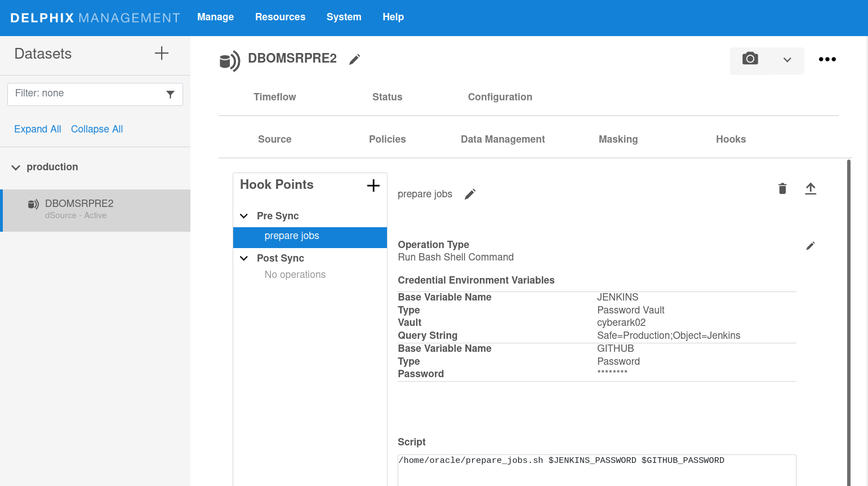Collapse the Post Sync section
This screenshot has height=486, width=868.
[x=244, y=258]
